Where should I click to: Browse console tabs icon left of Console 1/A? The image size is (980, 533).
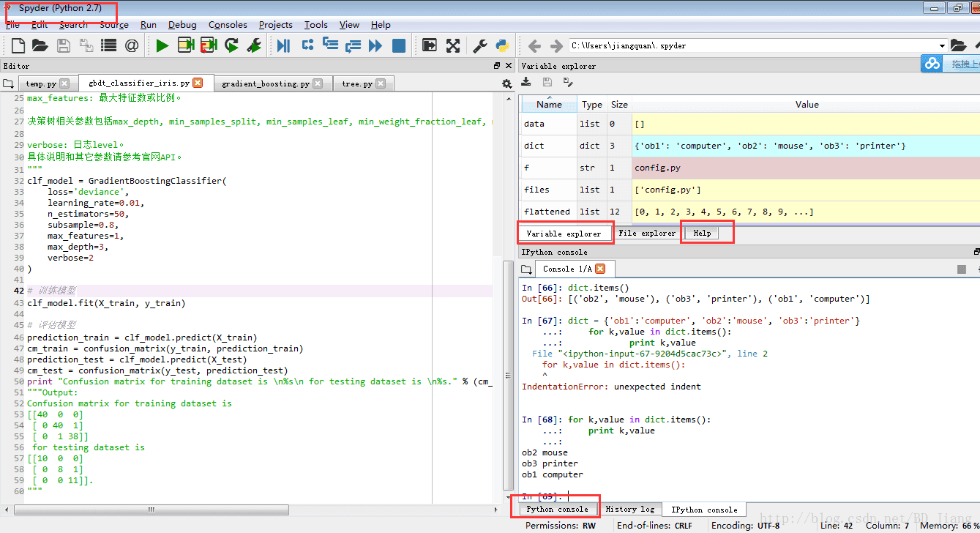click(x=525, y=269)
